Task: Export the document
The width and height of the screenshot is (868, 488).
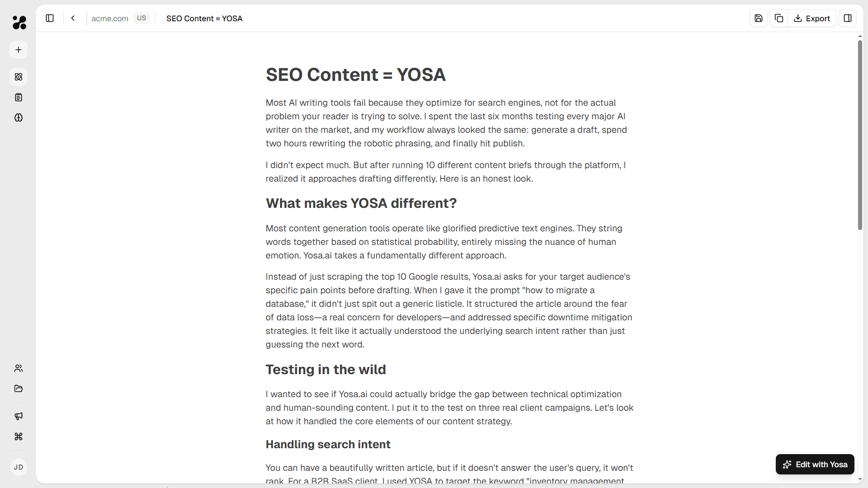Action: pos(812,18)
